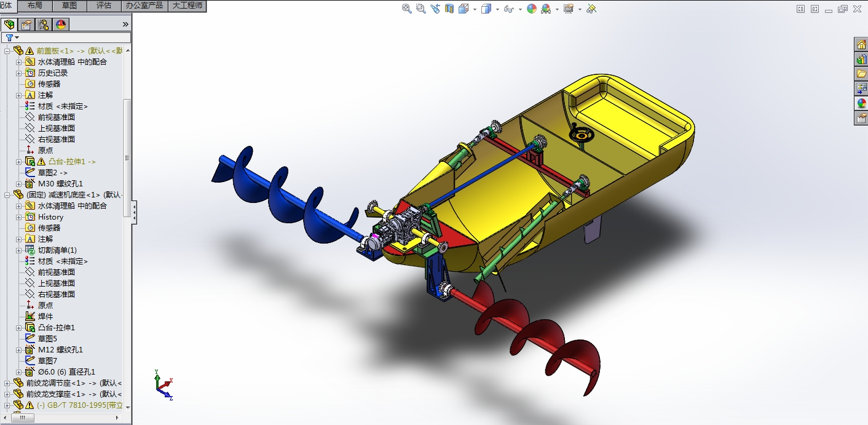Open the FeatureManager design tree tab
The image size is (868, 425).
[9, 25]
